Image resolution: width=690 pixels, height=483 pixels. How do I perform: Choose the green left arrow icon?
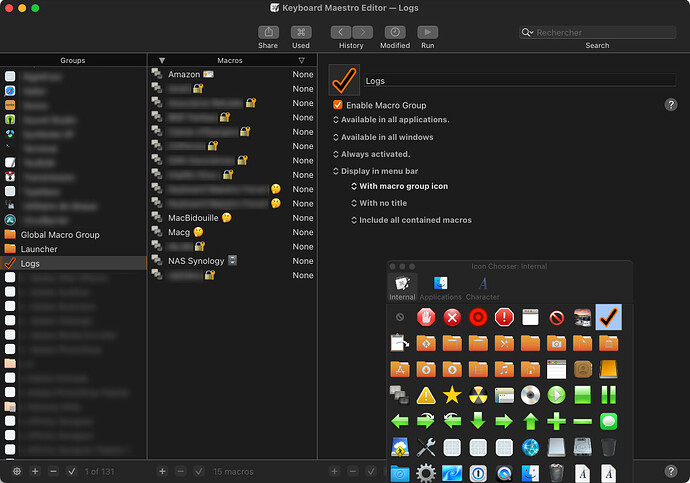pos(400,421)
